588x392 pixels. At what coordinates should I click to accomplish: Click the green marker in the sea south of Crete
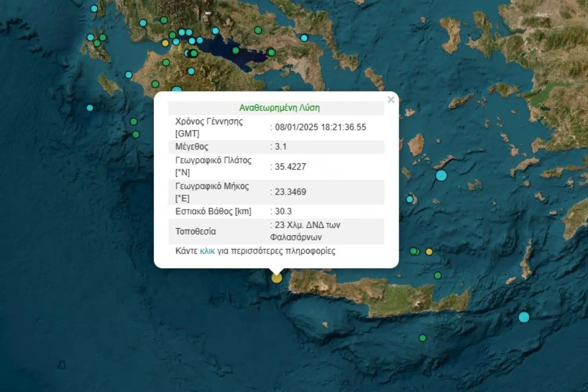[x=422, y=338]
